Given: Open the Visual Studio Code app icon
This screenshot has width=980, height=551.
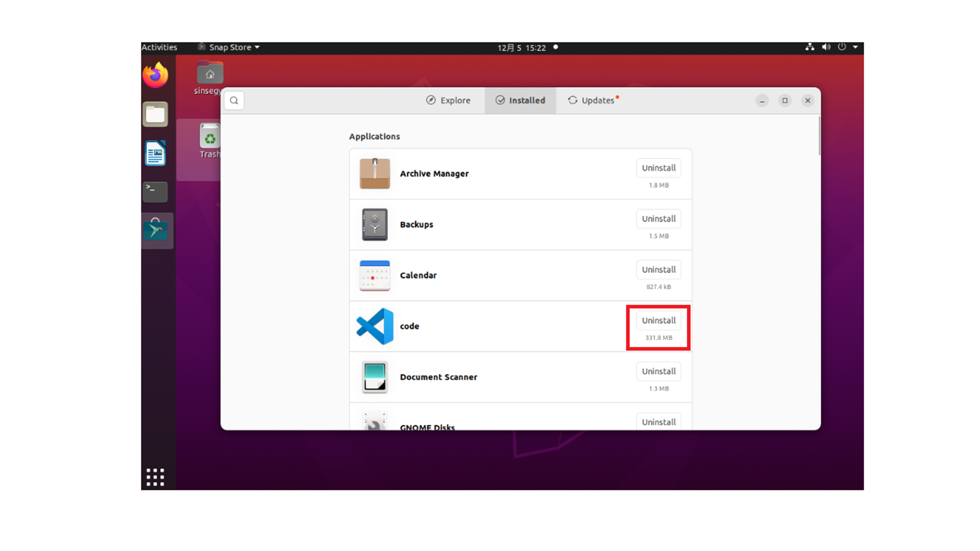Looking at the screenshot, I should click(375, 327).
